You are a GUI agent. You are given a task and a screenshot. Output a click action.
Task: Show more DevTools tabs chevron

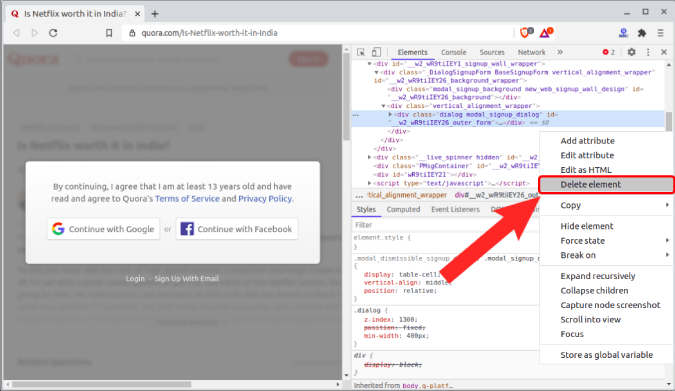[x=560, y=52]
